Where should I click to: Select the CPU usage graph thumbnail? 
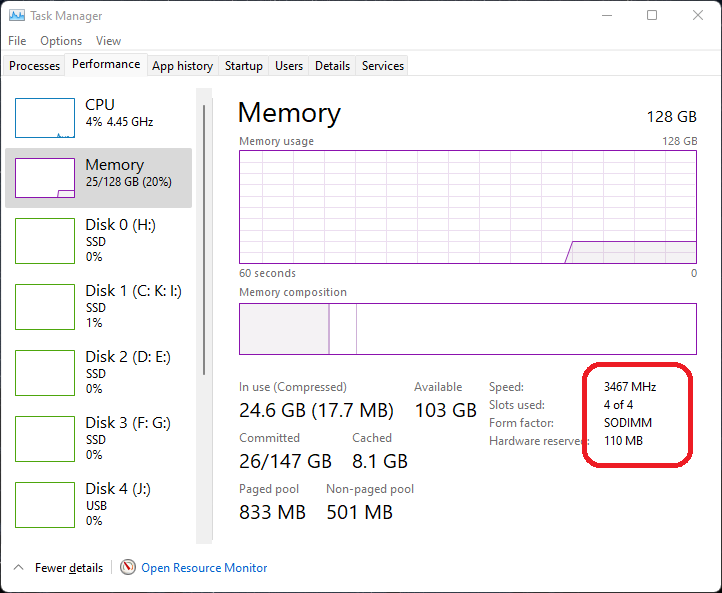click(x=45, y=118)
